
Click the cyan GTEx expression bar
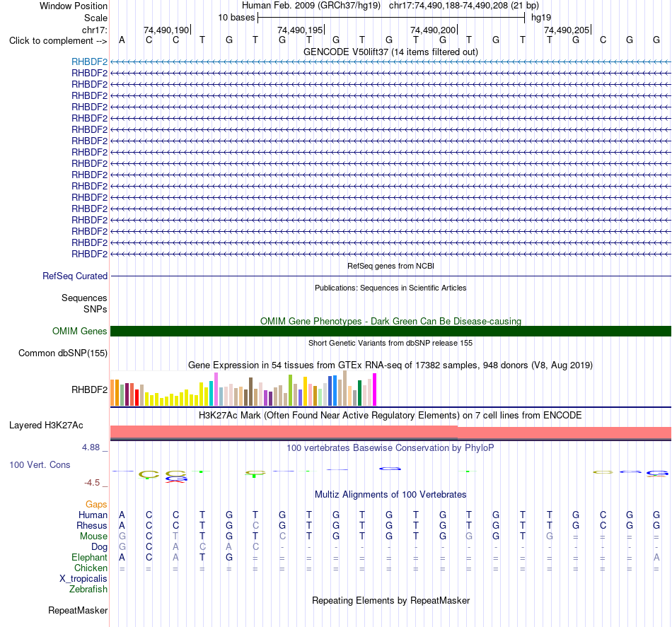212,393
